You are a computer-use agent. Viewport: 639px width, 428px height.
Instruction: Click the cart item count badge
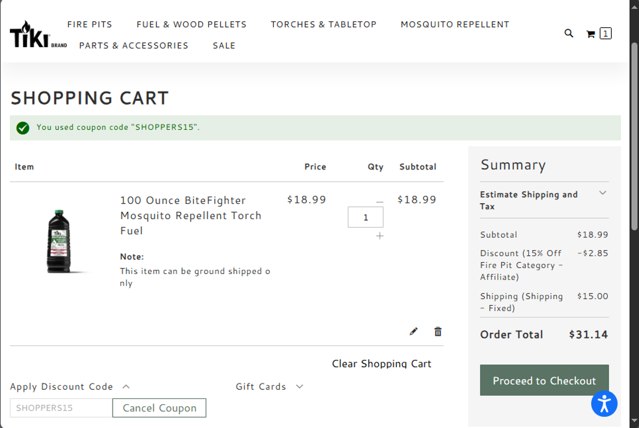point(606,33)
